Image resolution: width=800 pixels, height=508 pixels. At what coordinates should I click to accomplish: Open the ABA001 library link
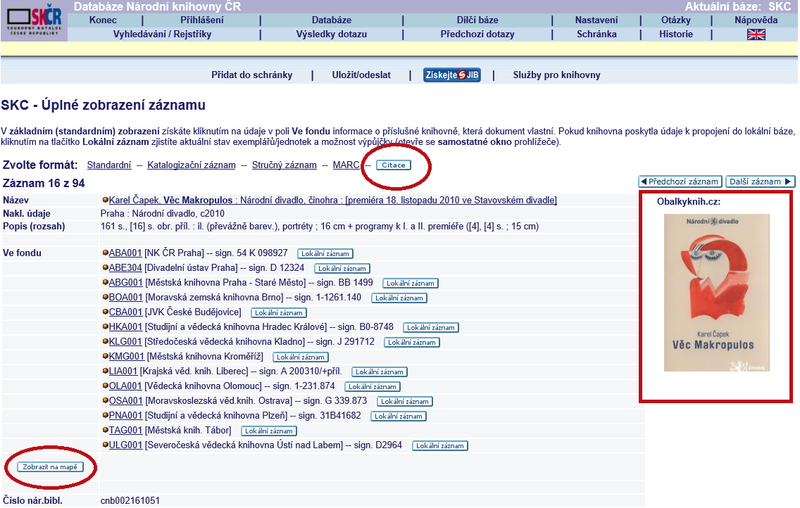[x=125, y=253]
